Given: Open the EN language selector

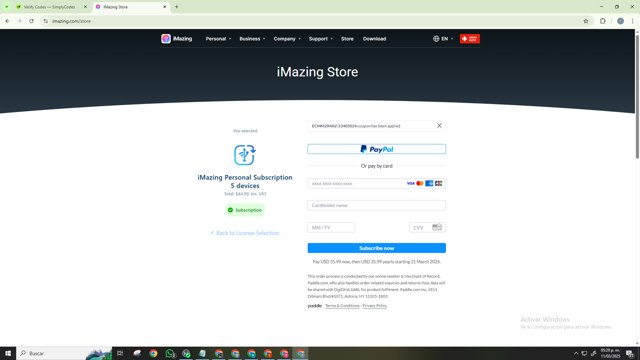Looking at the screenshot, I should click(443, 39).
